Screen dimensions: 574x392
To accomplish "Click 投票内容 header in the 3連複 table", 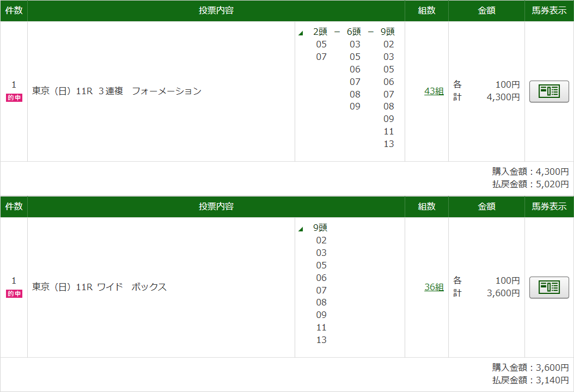I will 216,11.
